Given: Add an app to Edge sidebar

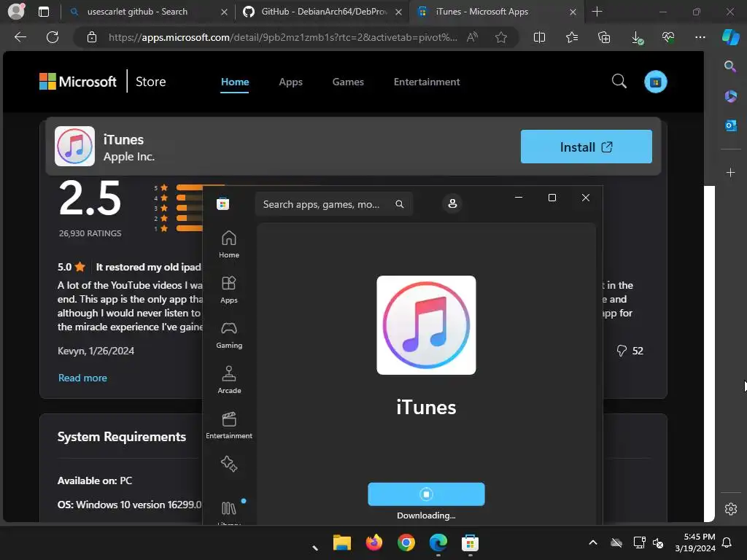Looking at the screenshot, I should (730, 172).
